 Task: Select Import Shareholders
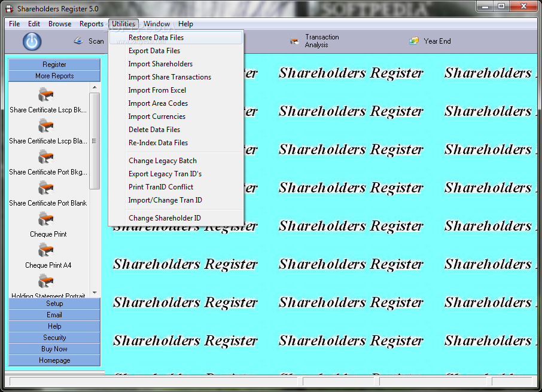click(176, 64)
